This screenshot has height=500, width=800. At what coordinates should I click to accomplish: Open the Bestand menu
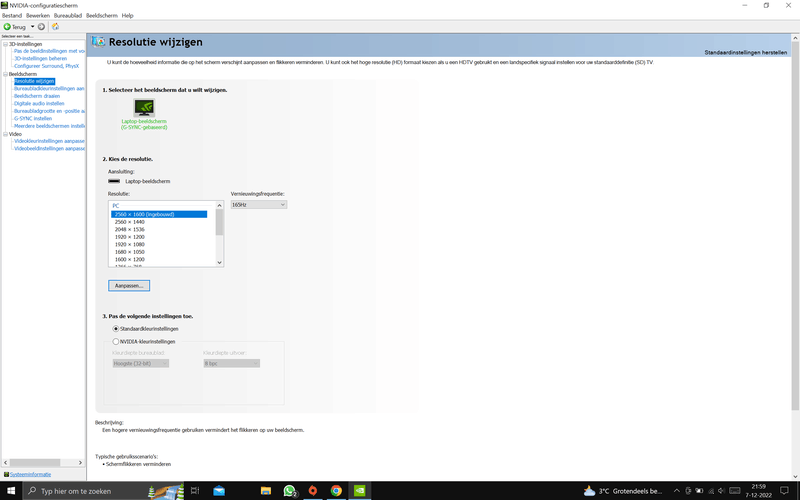pos(12,15)
